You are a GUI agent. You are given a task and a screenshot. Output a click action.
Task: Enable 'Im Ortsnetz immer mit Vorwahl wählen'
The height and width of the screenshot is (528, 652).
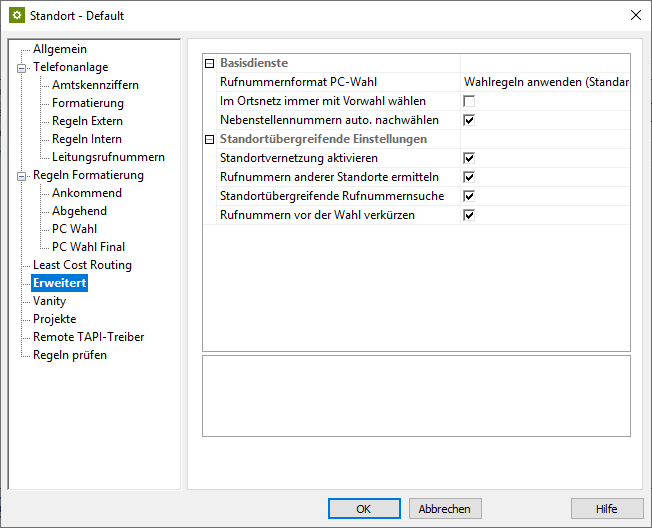(468, 101)
